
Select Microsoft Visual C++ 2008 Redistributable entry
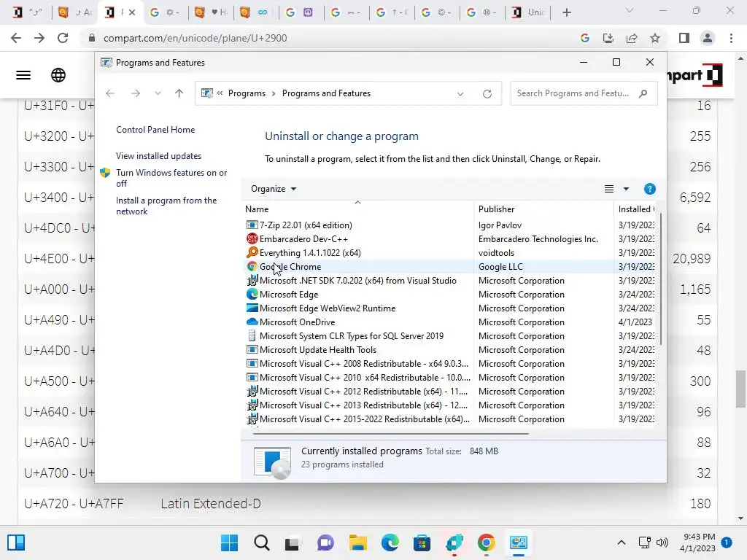coord(364,363)
